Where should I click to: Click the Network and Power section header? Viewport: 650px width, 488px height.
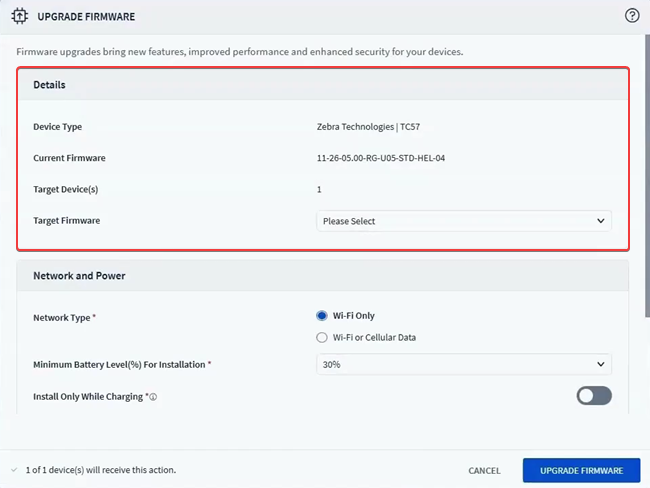coord(79,275)
